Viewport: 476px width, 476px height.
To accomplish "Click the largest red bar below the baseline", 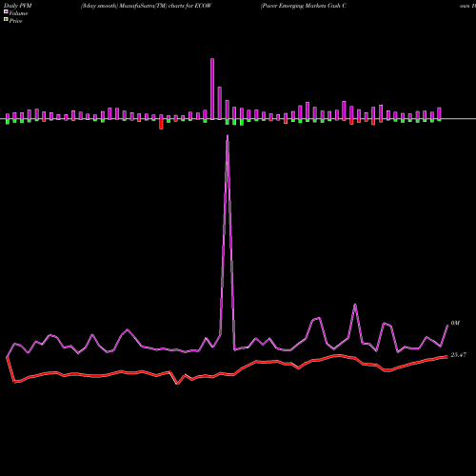I will pyautogui.click(x=161, y=124).
